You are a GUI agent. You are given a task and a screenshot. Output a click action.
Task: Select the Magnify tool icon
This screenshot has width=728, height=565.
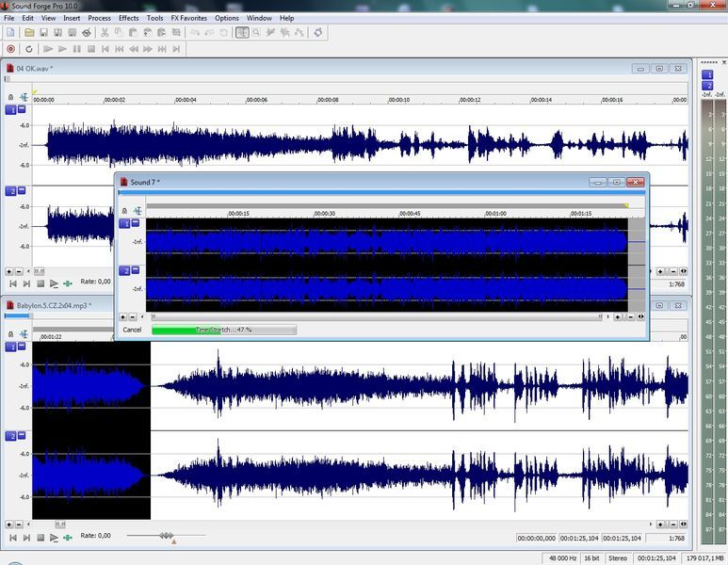tap(256, 33)
